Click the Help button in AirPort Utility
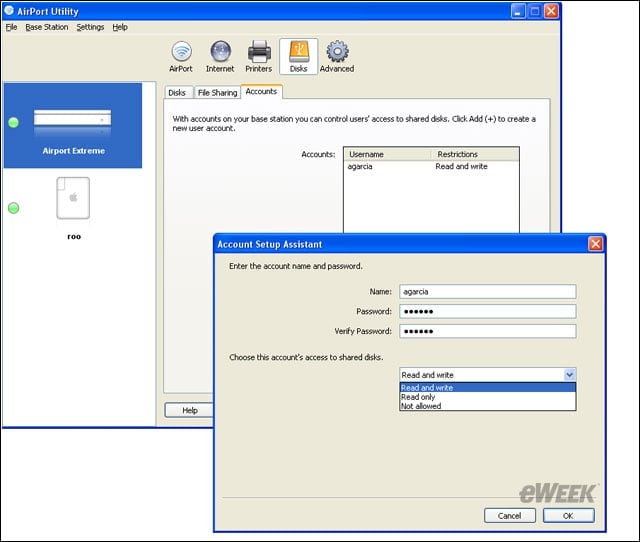Image resolution: width=640 pixels, height=542 pixels. coord(190,410)
